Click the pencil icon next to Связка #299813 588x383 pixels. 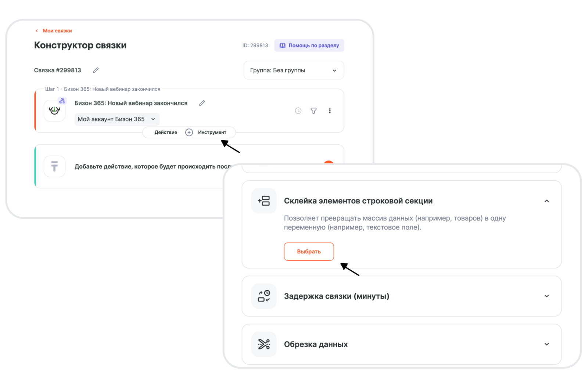pyautogui.click(x=96, y=70)
